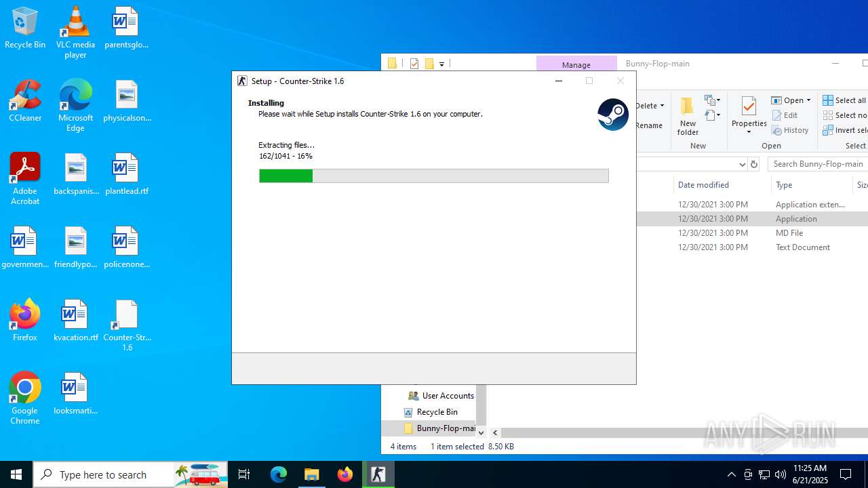Viewport: 868px width, 488px height.
Task: Open the Properties dropdown arrow
Action: 749,131
